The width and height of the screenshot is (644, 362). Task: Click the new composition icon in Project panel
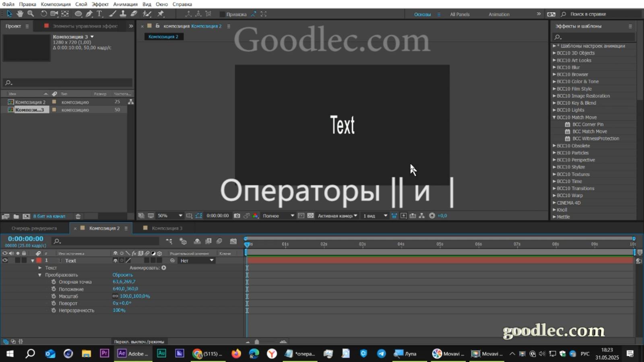pos(26,216)
